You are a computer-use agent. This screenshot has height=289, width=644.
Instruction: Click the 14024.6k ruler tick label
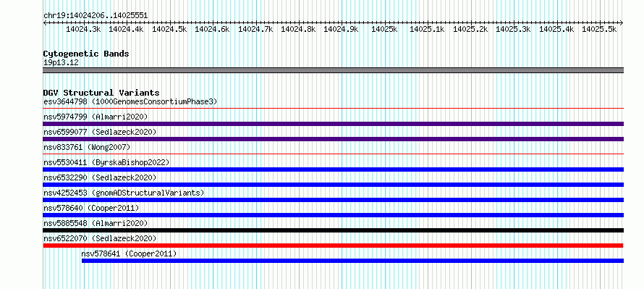(x=212, y=30)
